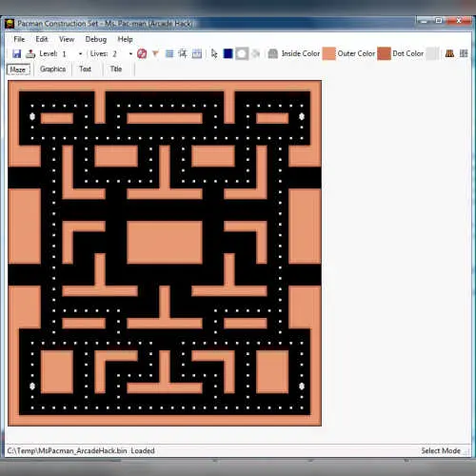Switch to the Maze tab
The image size is (476, 476).
[18, 69]
